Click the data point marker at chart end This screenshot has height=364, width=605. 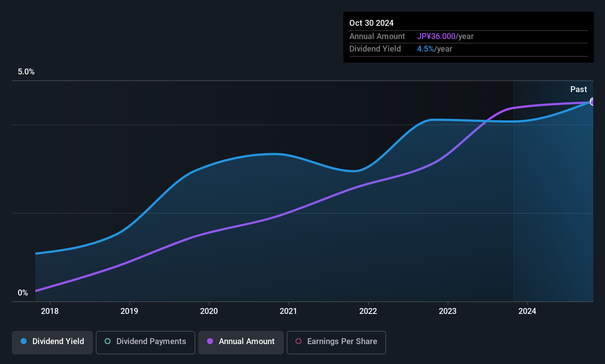coord(592,102)
